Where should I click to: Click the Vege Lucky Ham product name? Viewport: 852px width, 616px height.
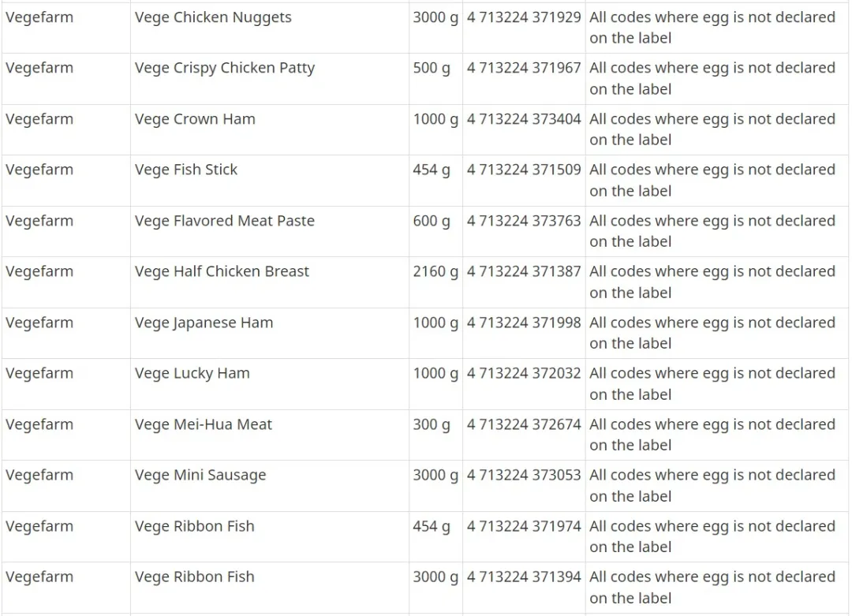coord(192,374)
